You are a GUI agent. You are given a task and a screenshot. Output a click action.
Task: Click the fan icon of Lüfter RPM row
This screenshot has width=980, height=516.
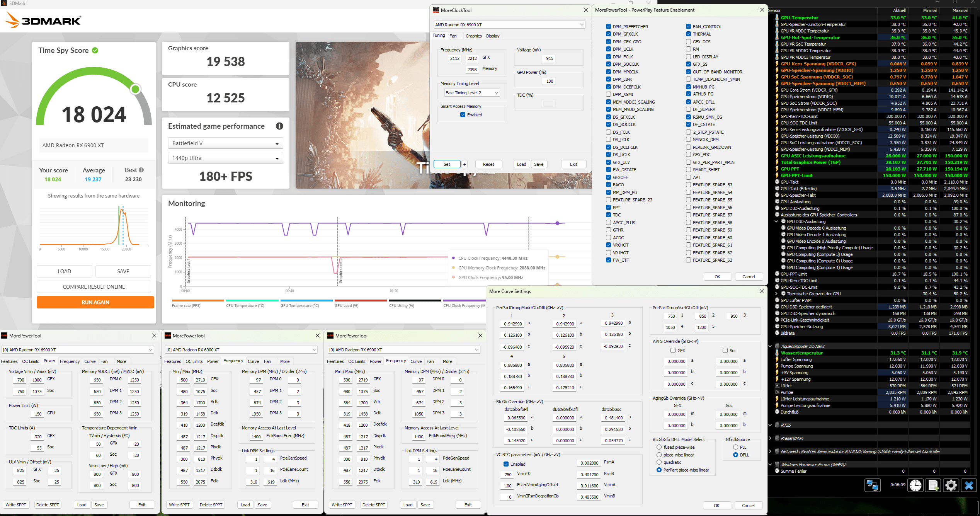(x=777, y=386)
